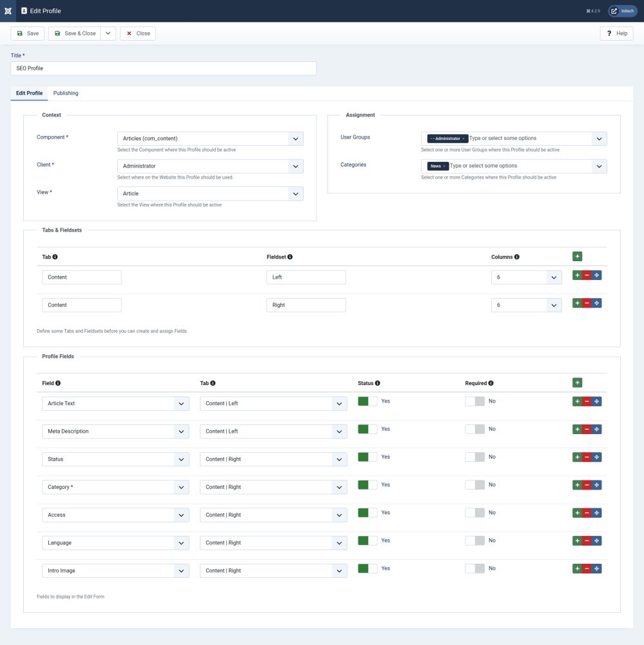The image size is (644, 645).
Task: Show the Columns info icon
Action: [517, 257]
